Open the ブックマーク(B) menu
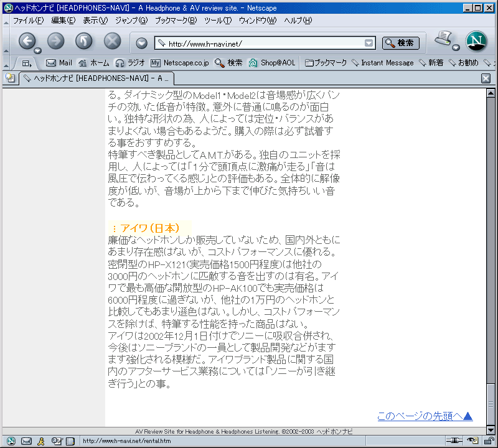The width and height of the screenshot is (498, 448). point(176,21)
